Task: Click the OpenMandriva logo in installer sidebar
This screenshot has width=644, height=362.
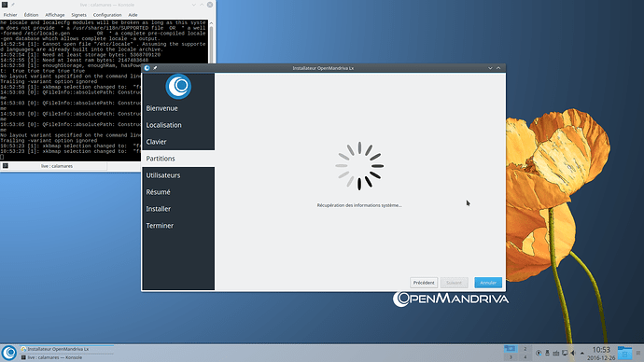Action: [178, 86]
